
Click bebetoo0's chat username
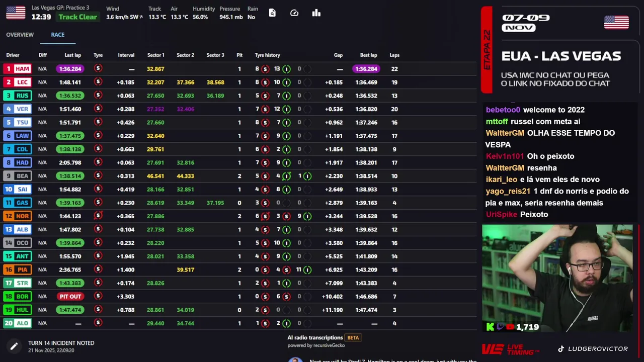click(503, 110)
